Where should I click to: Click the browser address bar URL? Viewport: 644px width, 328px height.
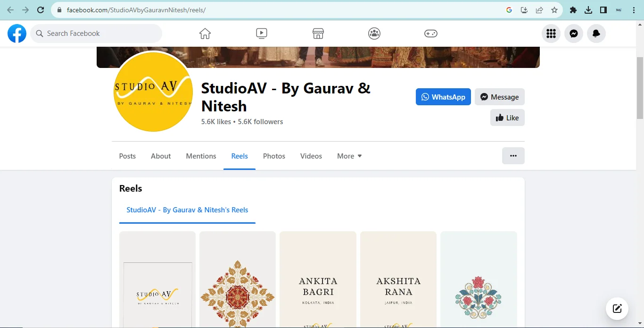click(136, 10)
